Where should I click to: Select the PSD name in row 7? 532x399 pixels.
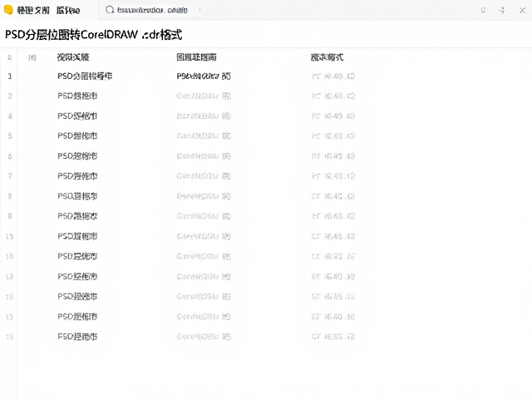pos(77,176)
